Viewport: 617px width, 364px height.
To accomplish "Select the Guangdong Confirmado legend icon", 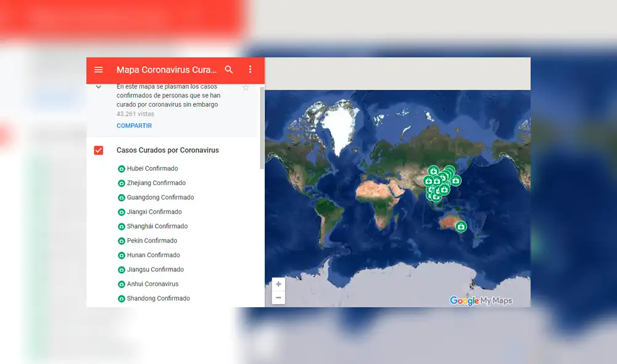I will click(122, 197).
